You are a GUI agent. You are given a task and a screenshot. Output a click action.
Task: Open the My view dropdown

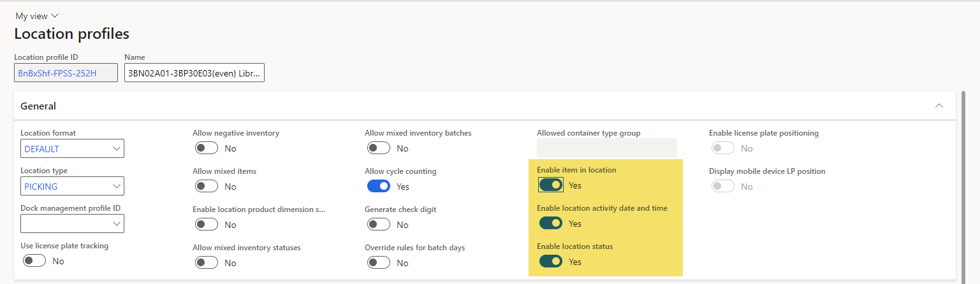(36, 16)
